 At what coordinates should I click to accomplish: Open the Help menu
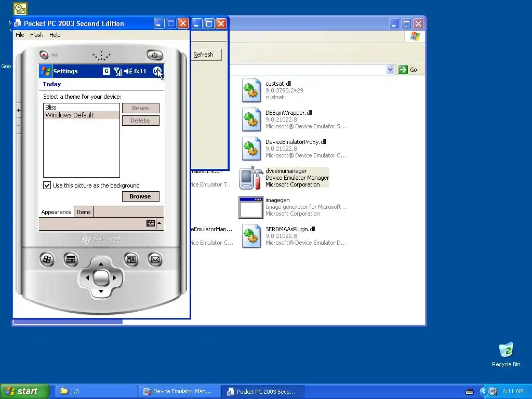tap(55, 35)
